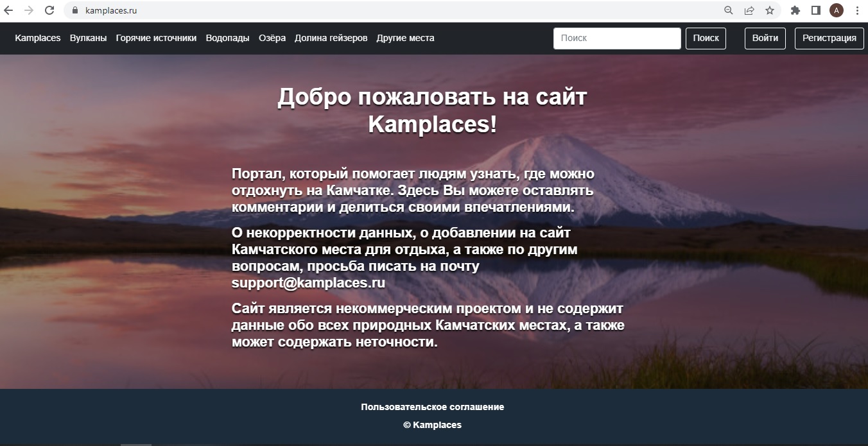
Task: Click the share page icon in address bar
Action: pyautogui.click(x=749, y=10)
